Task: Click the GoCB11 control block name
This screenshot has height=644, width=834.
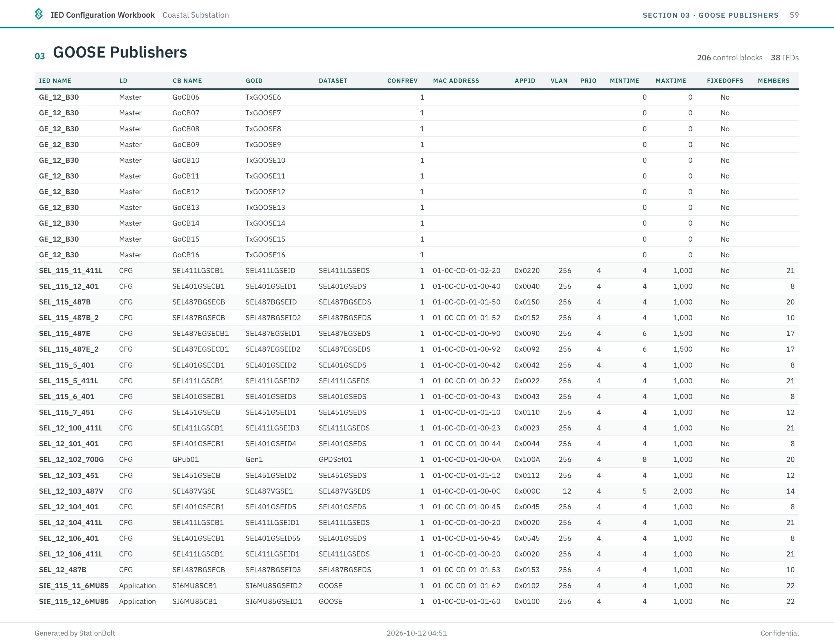Action: [x=186, y=176]
